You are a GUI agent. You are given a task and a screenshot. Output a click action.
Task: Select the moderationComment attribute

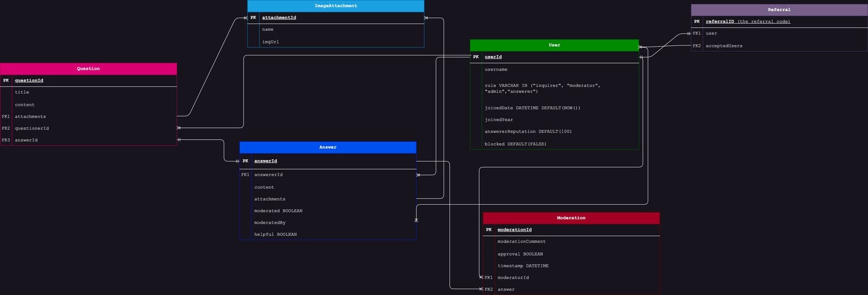point(521,242)
